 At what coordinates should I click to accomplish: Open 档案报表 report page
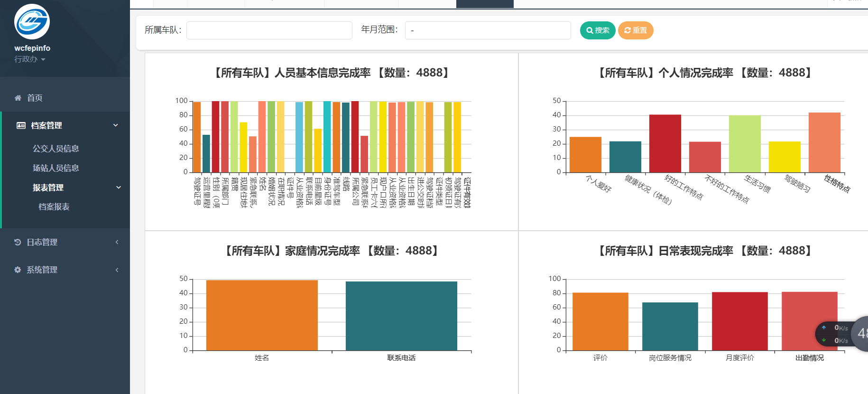[54, 207]
